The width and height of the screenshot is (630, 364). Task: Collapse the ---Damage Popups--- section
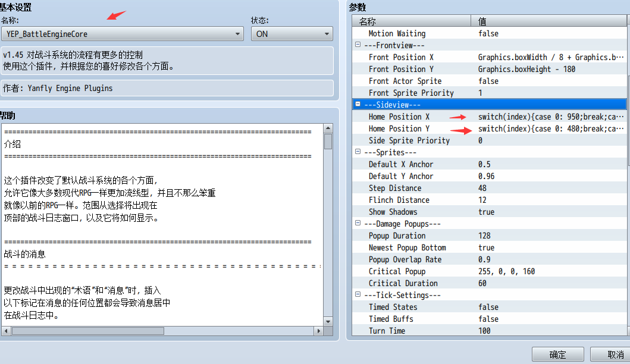point(358,223)
